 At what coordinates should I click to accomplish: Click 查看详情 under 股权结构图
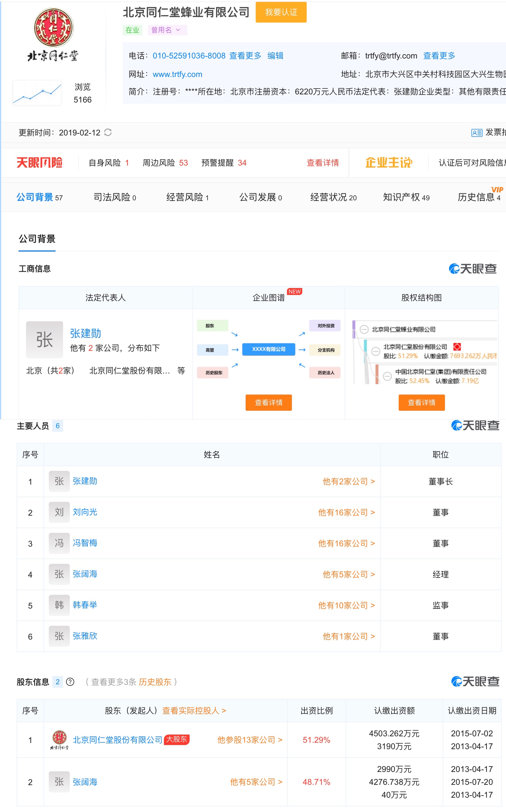click(x=422, y=402)
